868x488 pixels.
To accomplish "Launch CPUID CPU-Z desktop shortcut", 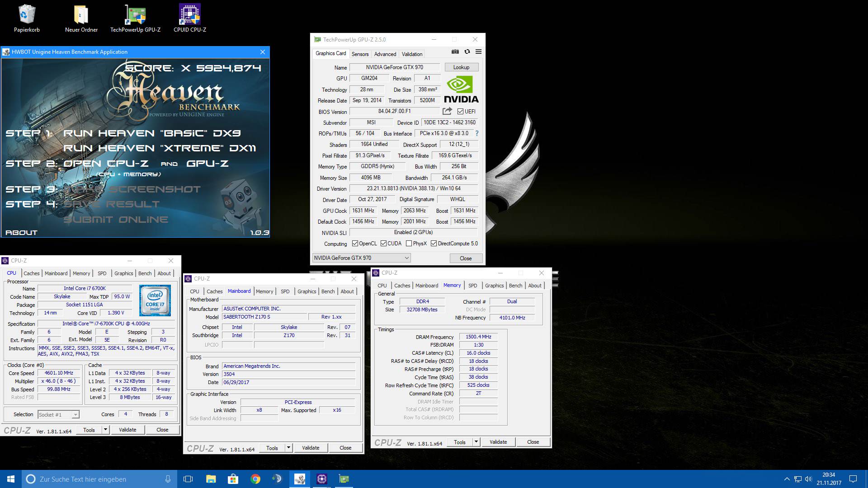I will (190, 18).
